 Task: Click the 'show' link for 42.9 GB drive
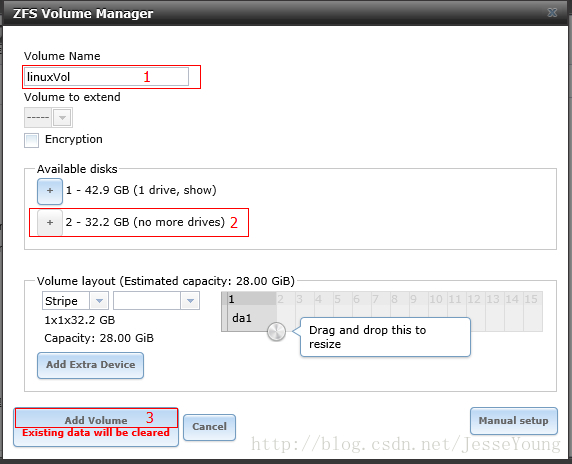point(198,190)
